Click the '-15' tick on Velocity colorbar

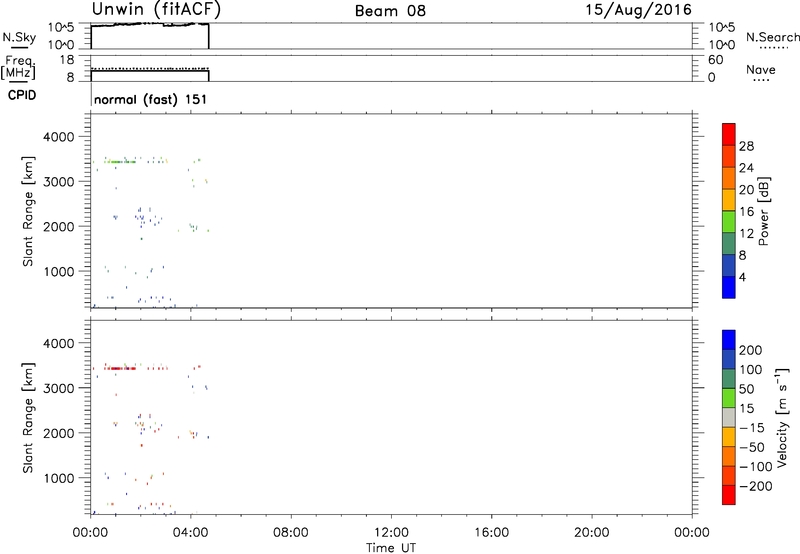point(752,428)
